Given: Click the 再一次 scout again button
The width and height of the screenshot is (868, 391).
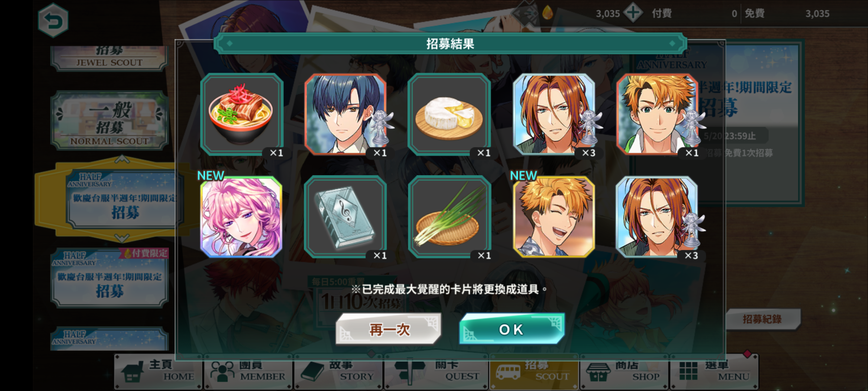Looking at the screenshot, I should point(389,329).
